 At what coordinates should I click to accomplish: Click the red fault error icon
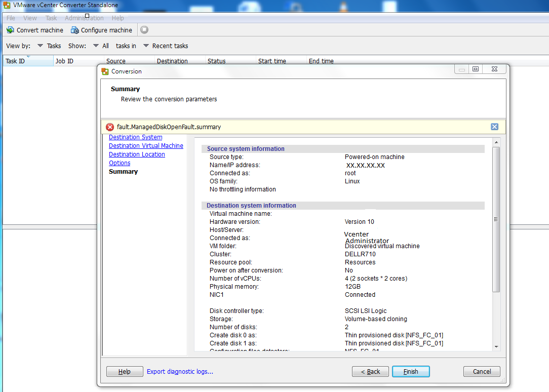pyautogui.click(x=110, y=127)
